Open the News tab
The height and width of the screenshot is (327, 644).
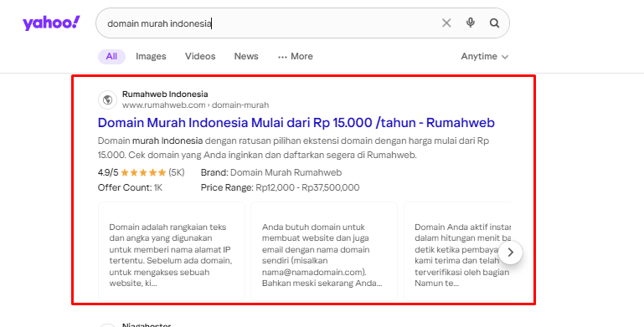(246, 57)
